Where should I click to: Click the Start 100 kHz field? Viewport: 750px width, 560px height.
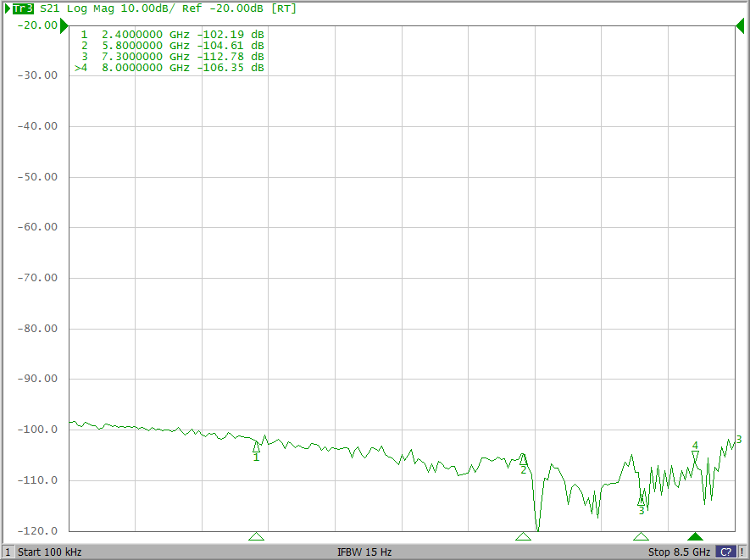49,552
